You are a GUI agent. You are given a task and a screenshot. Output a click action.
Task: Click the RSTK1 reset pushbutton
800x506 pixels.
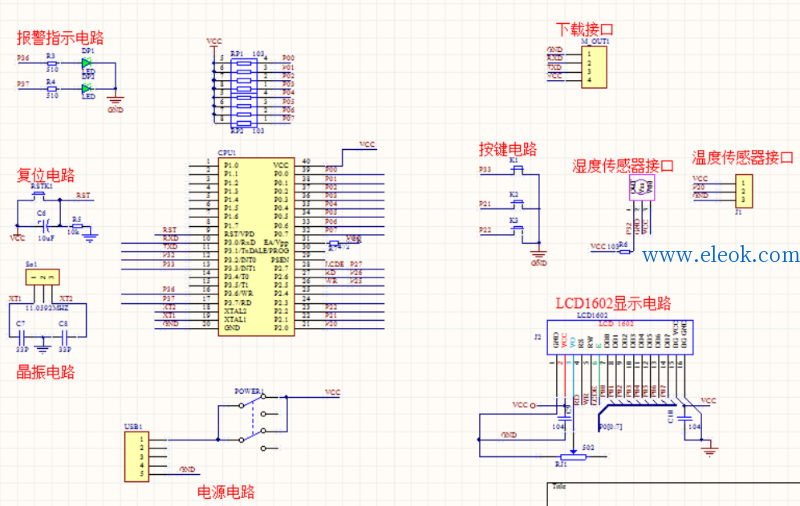[x=39, y=195]
